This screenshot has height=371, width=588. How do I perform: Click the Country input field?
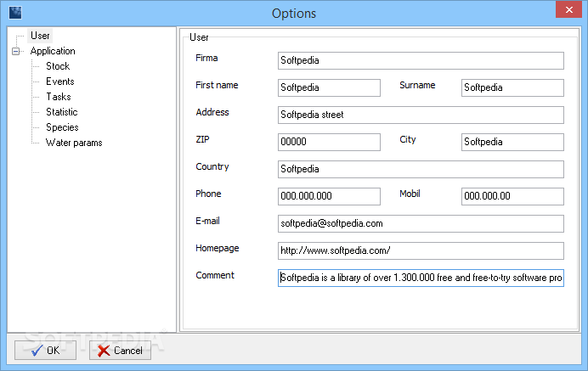coord(421,170)
